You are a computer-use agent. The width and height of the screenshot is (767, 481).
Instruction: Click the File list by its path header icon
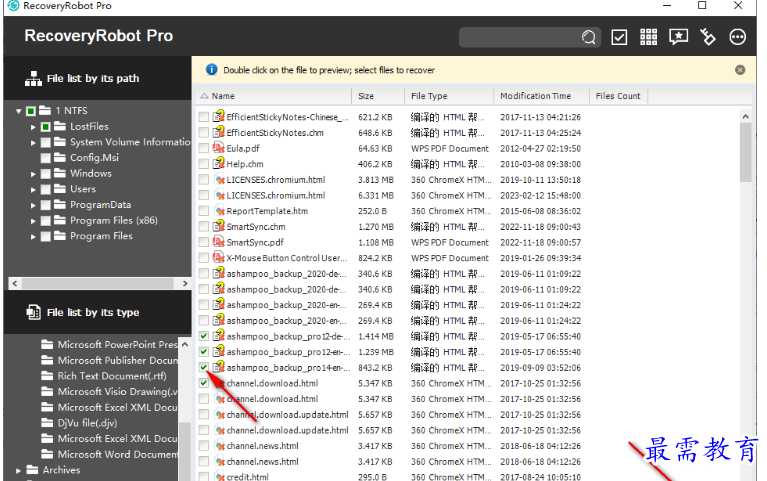point(33,79)
